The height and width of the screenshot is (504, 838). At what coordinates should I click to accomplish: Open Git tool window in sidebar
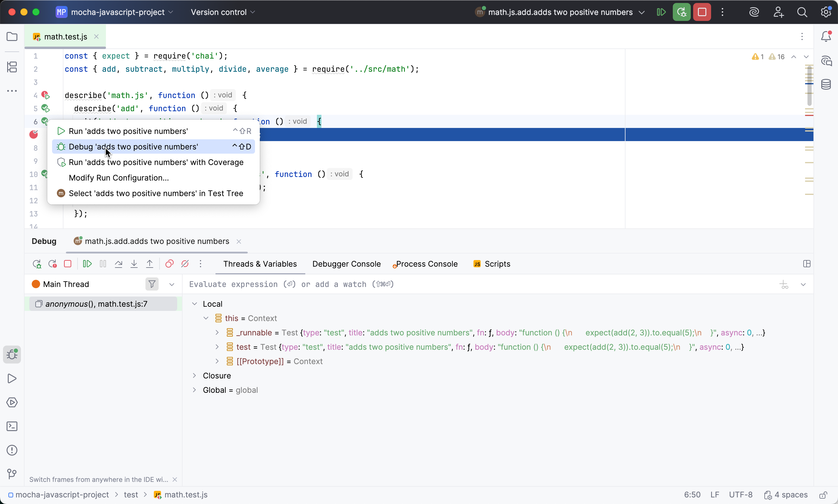[12, 474]
